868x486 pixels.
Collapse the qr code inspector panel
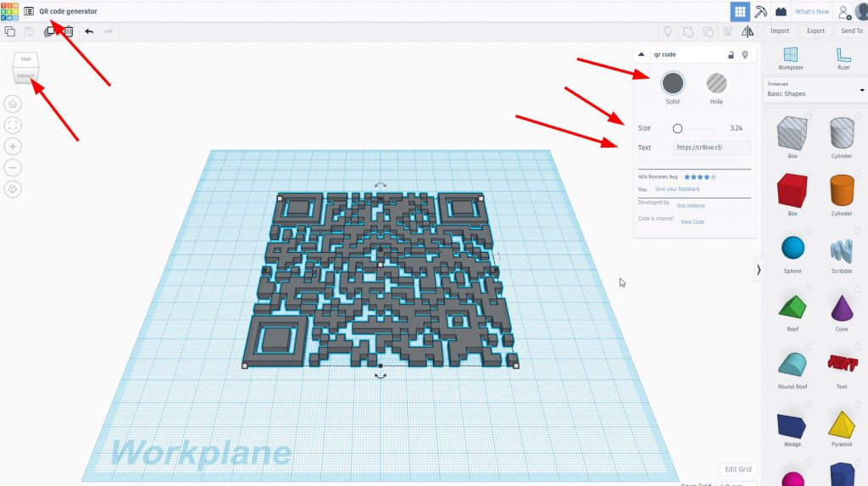click(642, 54)
